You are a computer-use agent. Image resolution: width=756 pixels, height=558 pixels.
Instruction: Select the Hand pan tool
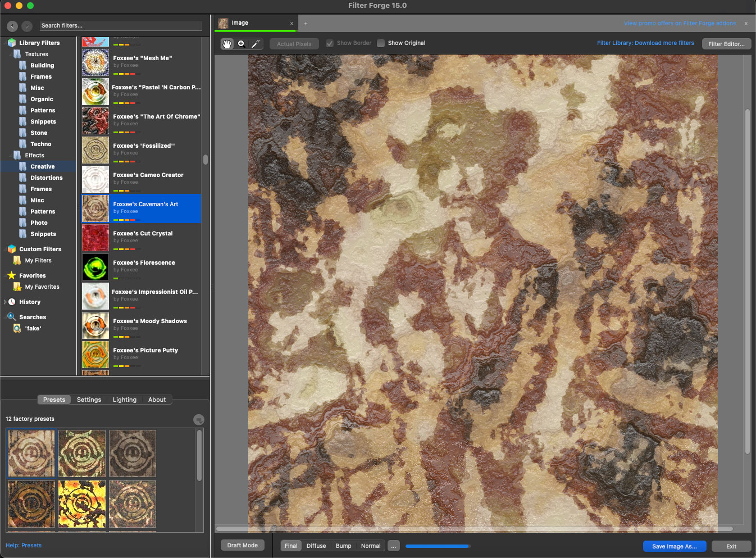click(227, 44)
